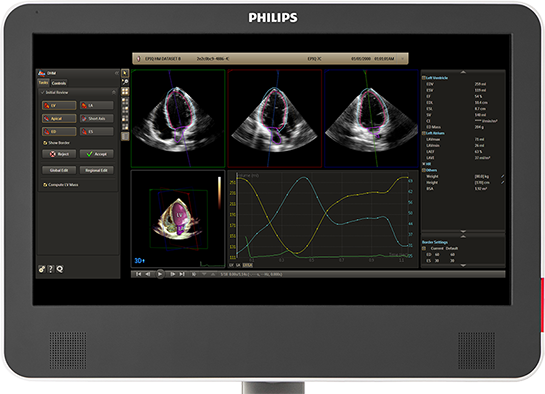Switch to the Tasks tab
The image size is (545, 394).
point(43,83)
